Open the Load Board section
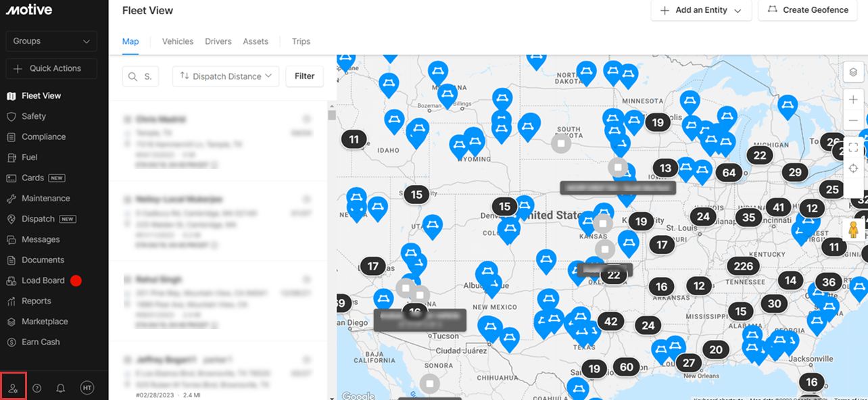The image size is (868, 400). click(x=43, y=280)
